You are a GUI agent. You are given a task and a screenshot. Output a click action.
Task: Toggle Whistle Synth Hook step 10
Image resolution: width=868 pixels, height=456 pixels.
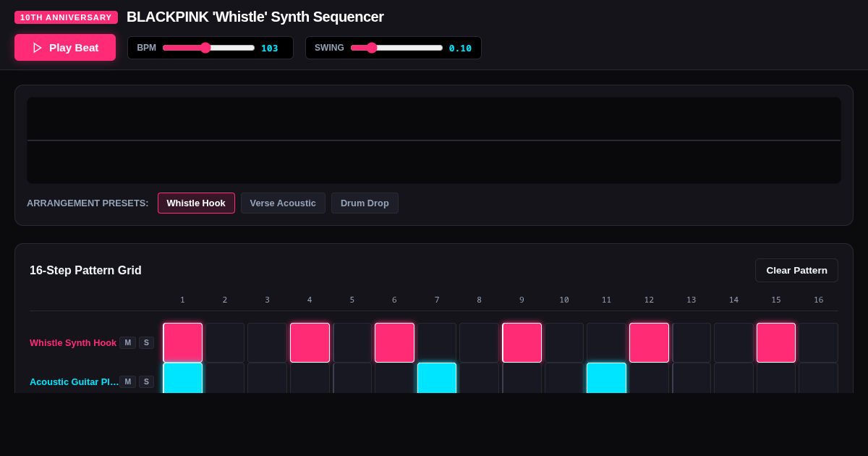(x=564, y=342)
